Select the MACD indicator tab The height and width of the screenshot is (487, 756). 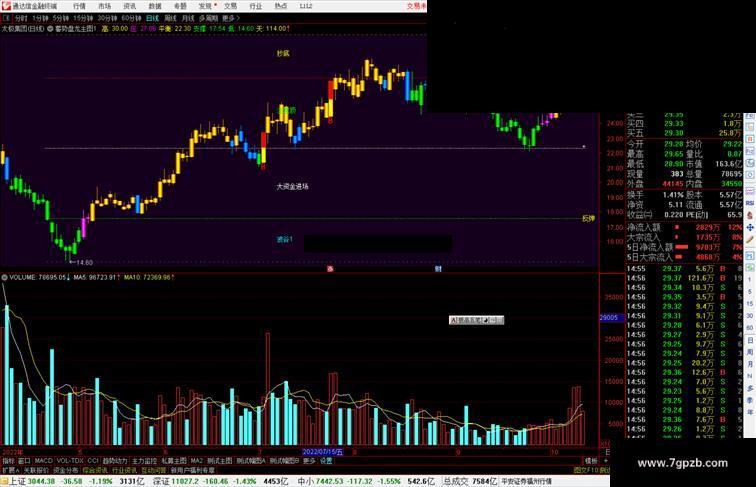coord(43,461)
